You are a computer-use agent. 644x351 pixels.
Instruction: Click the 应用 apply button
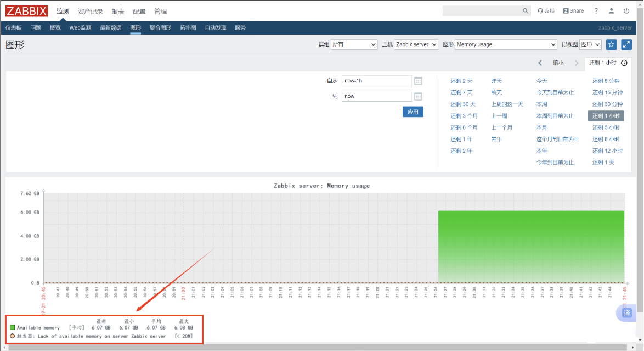tap(413, 112)
